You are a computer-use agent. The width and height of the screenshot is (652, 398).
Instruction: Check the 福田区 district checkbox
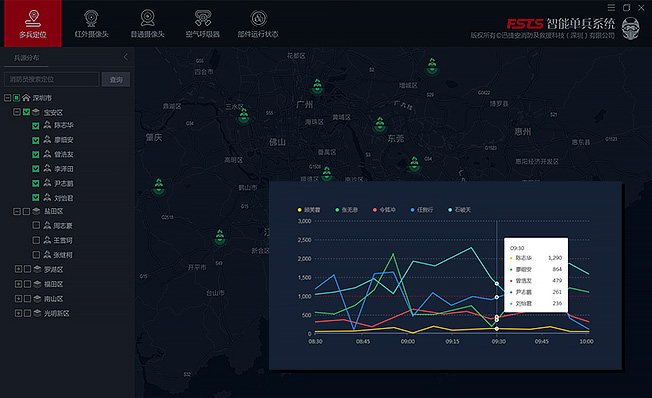[27, 284]
